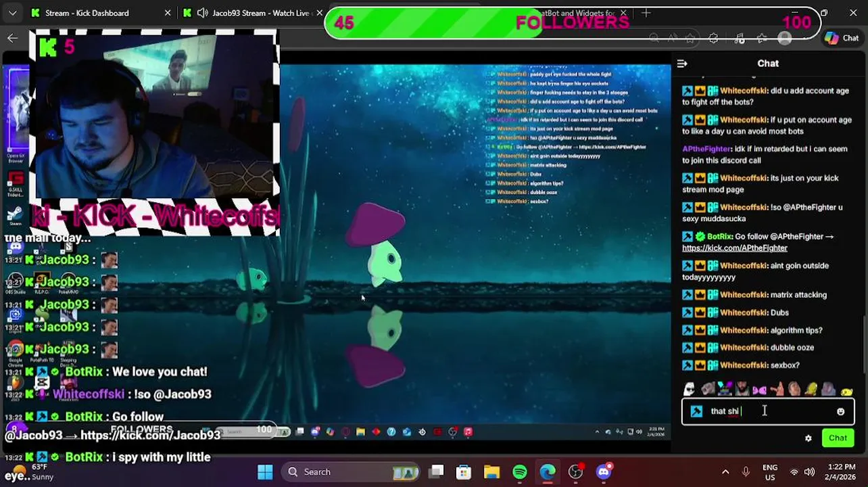
Task: Open the media control icon in browser toolbar
Action: (x=738, y=39)
